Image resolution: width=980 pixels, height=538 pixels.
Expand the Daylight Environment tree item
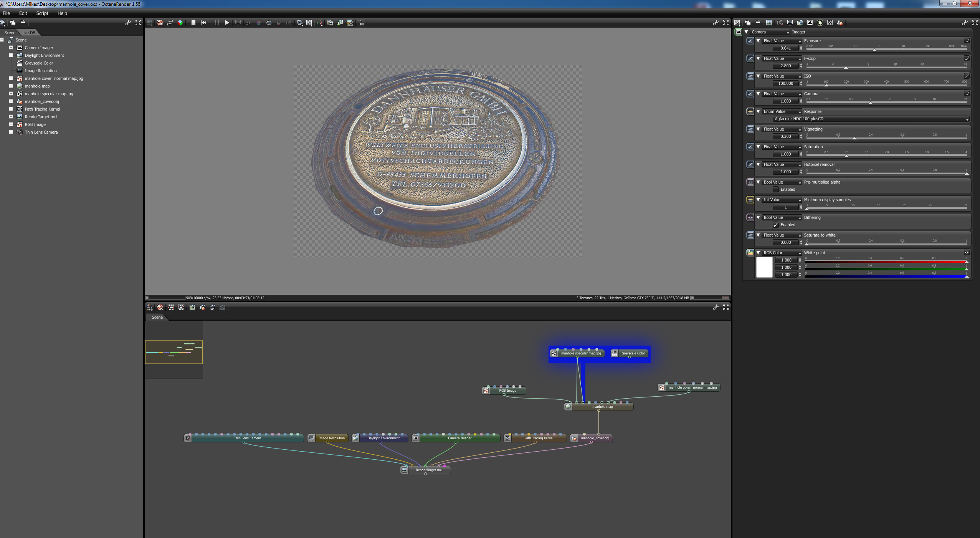click(x=11, y=55)
